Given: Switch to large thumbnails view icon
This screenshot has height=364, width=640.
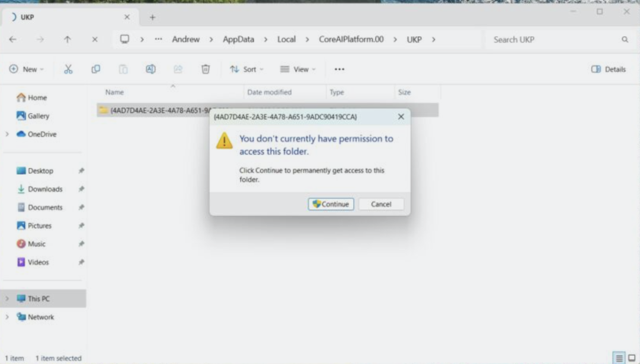Looking at the screenshot, I should [x=632, y=358].
